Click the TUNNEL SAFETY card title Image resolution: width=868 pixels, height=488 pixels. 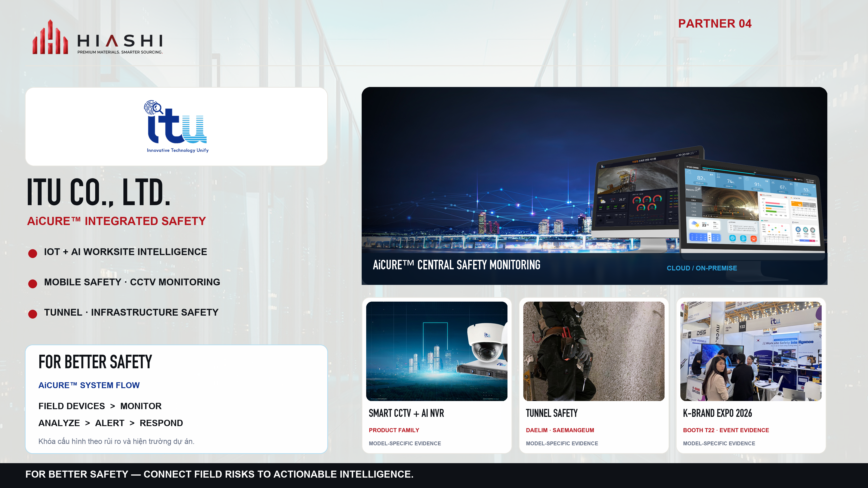point(552,413)
